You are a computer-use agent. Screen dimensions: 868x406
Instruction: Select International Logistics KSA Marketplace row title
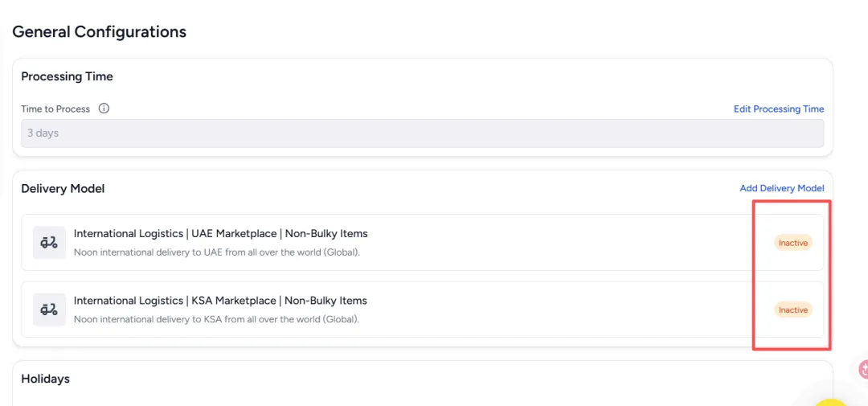(220, 301)
